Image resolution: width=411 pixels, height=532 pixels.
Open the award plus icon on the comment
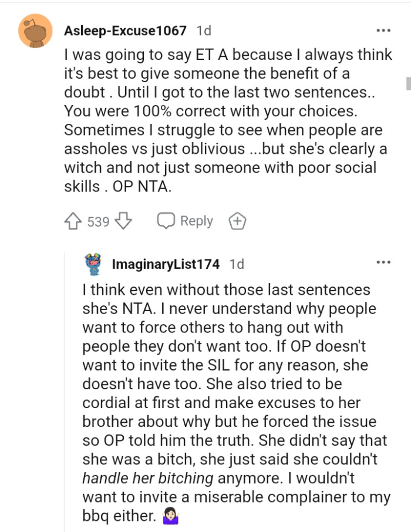point(237,221)
